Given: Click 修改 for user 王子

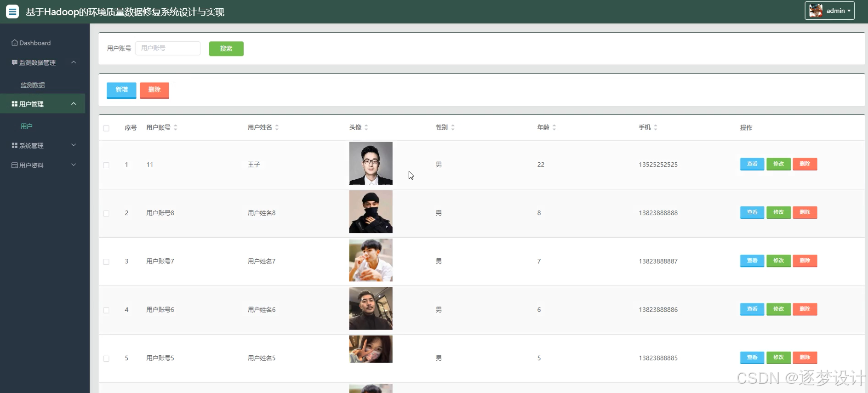Looking at the screenshot, I should [x=778, y=164].
